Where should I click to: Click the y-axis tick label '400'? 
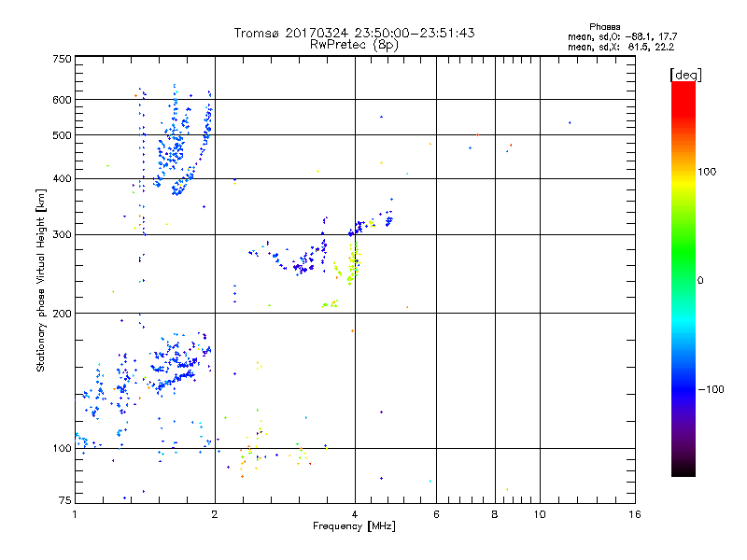pos(62,178)
